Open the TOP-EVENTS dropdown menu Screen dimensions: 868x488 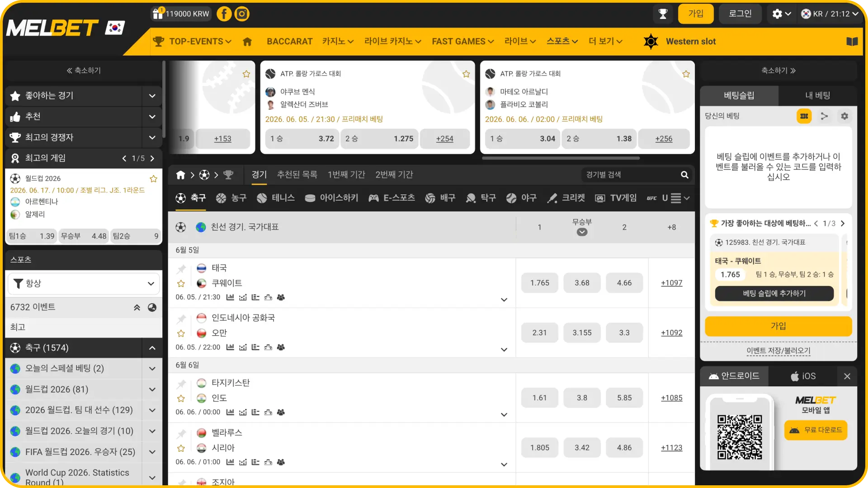pyautogui.click(x=193, y=42)
